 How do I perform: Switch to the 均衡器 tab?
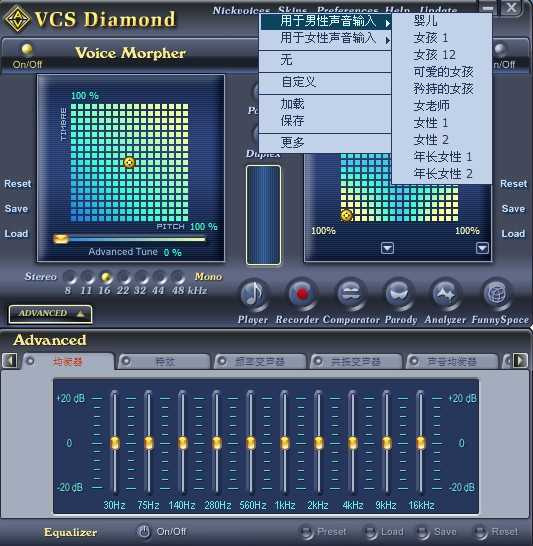68,362
